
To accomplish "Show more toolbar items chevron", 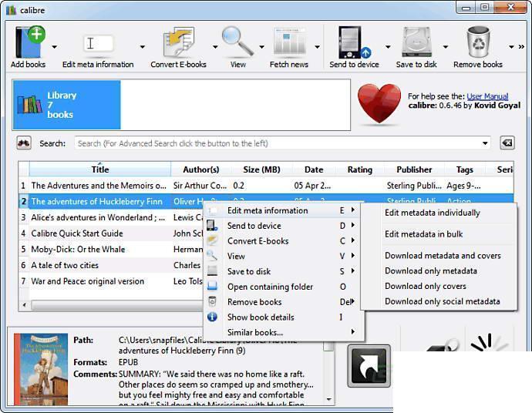I will 521,47.
